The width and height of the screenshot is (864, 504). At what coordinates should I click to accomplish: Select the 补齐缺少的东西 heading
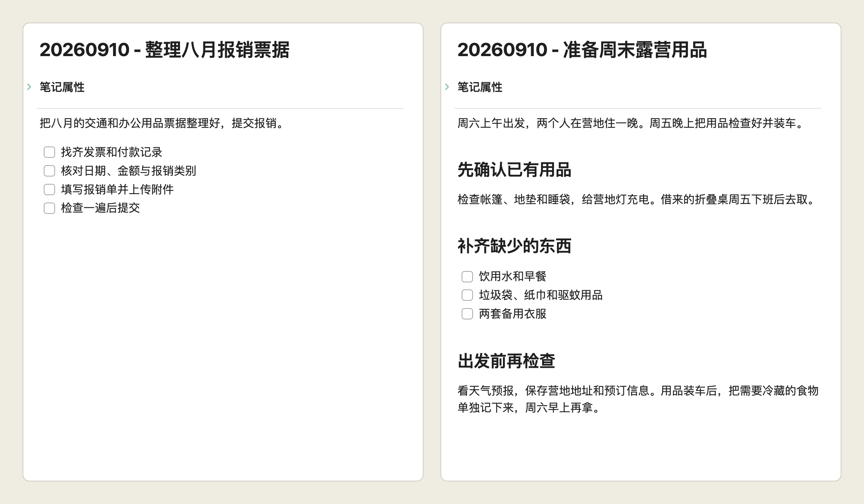(x=514, y=246)
